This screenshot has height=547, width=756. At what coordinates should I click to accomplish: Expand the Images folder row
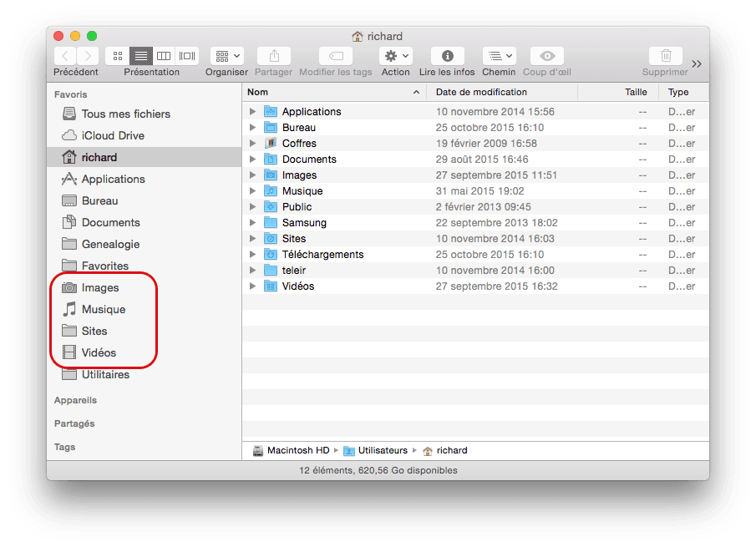[x=252, y=175]
